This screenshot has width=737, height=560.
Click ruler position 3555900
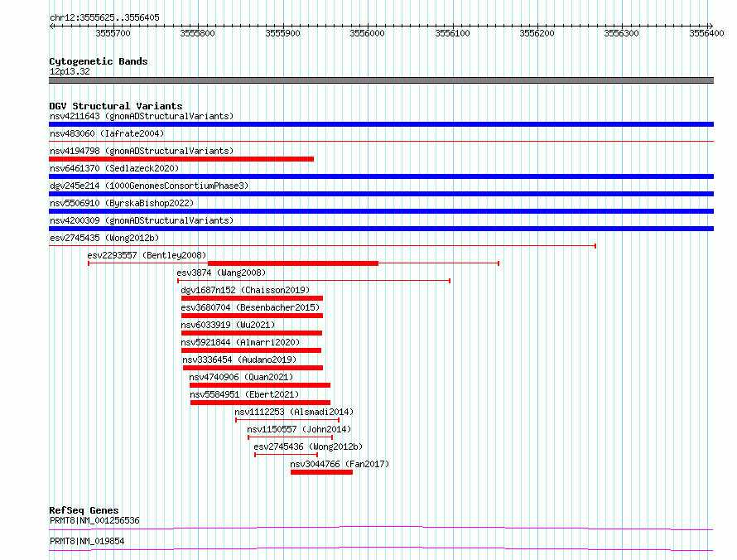[x=282, y=33]
